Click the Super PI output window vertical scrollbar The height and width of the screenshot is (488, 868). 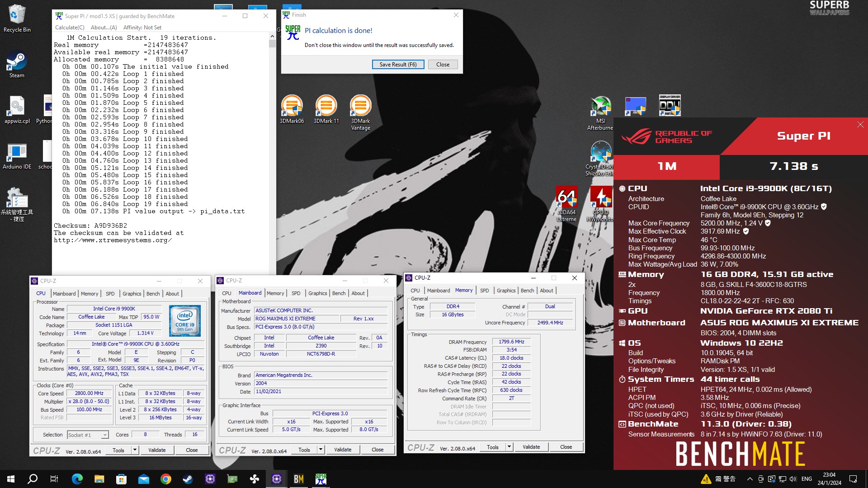(272, 44)
